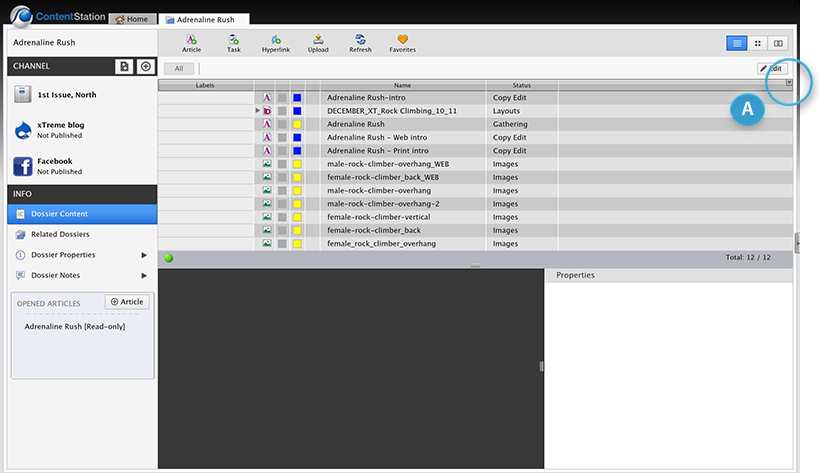Screen dimensions: 820x473
Task: Open the column options dropdown arrow
Action: click(788, 85)
